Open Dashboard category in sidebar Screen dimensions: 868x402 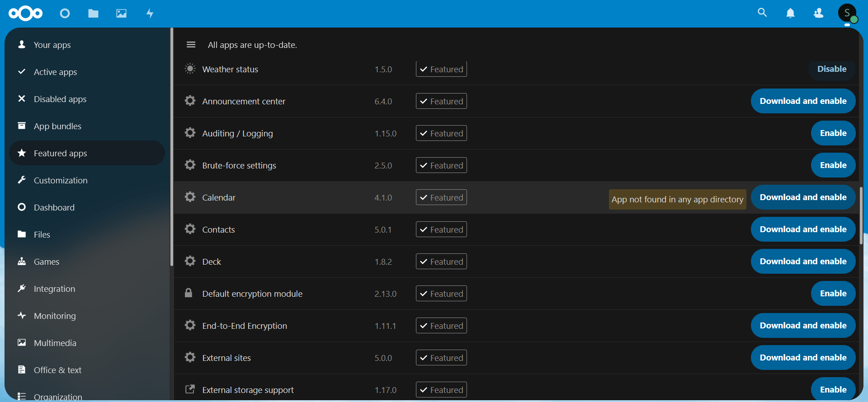[x=87, y=207]
